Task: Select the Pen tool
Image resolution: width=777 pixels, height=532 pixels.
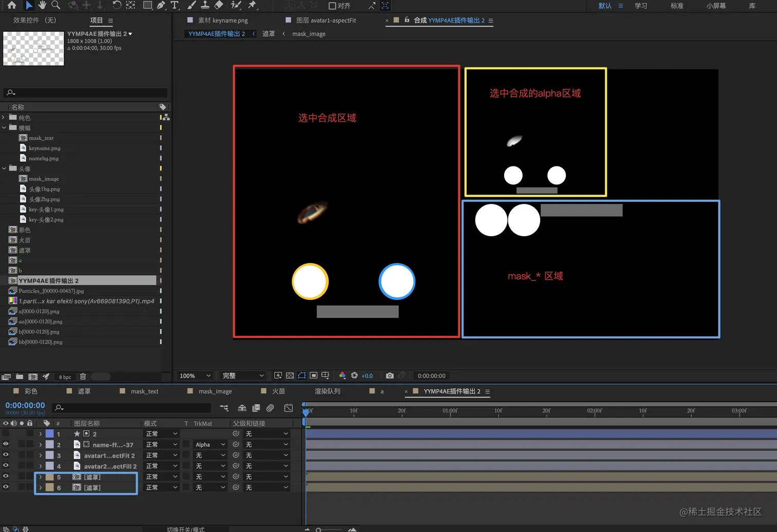Action: coord(161,5)
